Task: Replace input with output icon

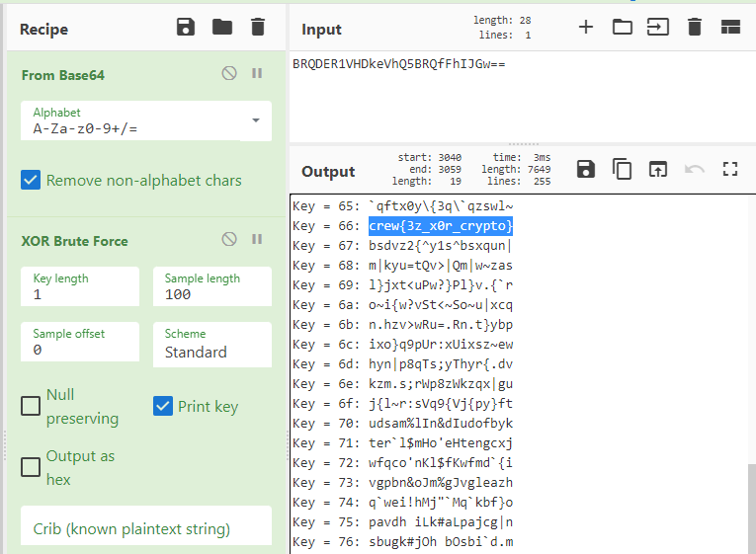Action: 658,169
